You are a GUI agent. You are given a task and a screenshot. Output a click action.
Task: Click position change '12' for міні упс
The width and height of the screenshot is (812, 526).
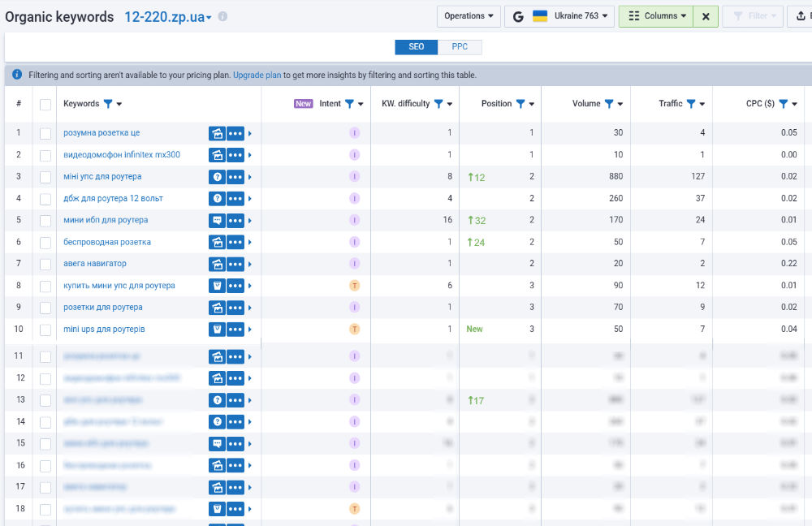(477, 178)
